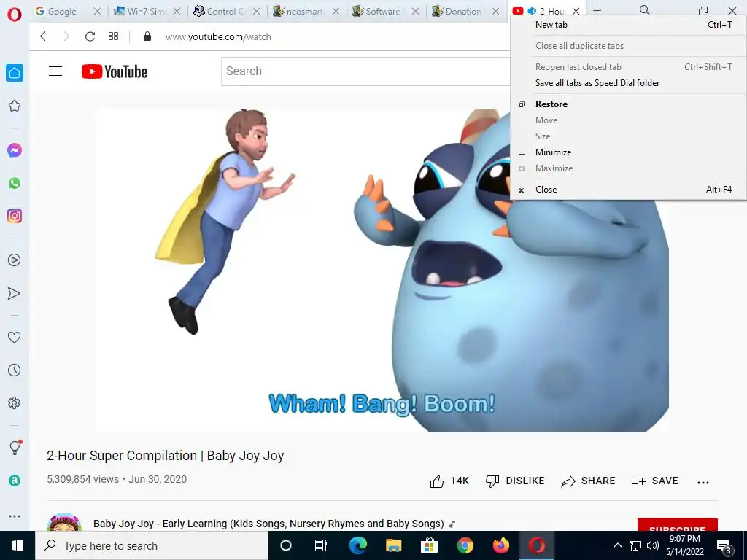The image size is (747, 560).
Task: Switch to the Google tab
Action: tap(62, 12)
